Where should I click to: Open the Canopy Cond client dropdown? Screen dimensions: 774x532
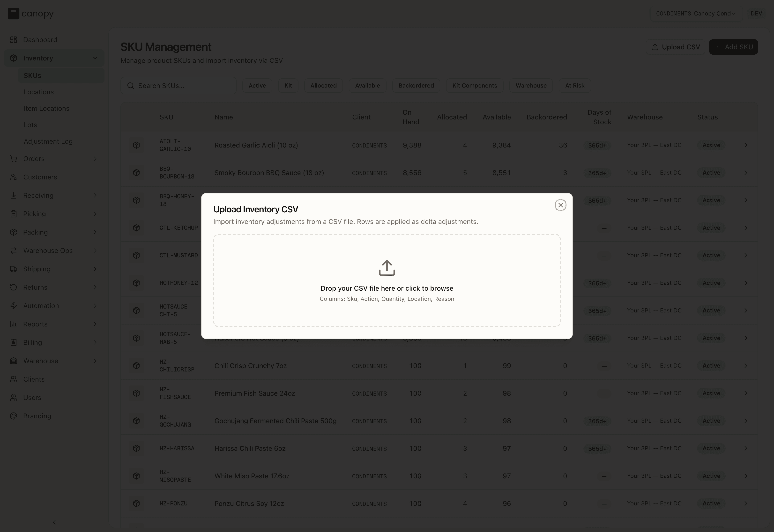click(x=696, y=14)
